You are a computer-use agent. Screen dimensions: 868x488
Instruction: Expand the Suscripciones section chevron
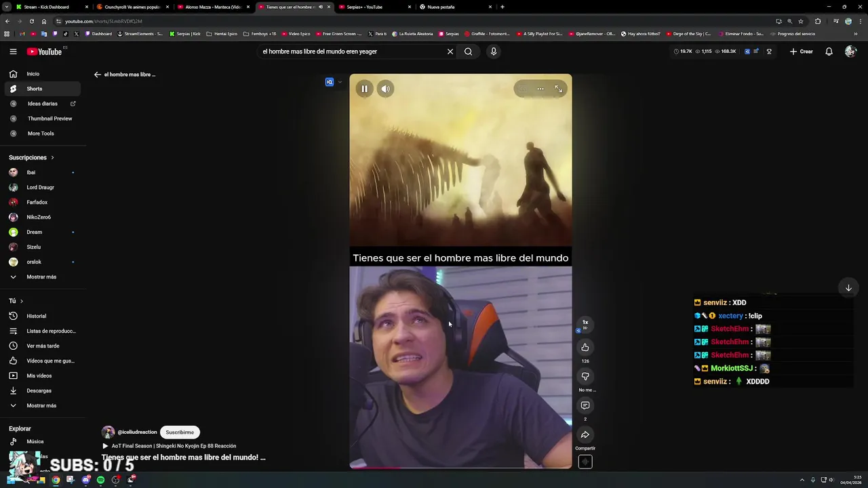coord(52,158)
